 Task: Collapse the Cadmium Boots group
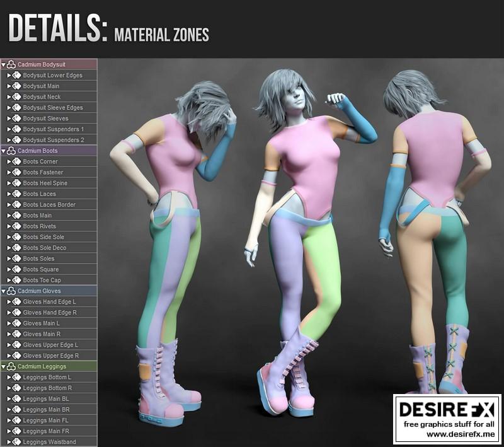click(x=4, y=151)
